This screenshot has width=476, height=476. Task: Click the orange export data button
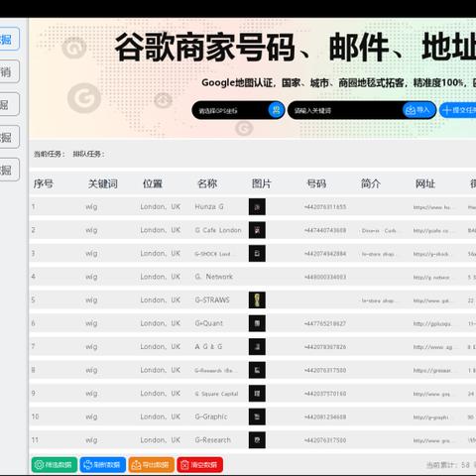tap(152, 465)
